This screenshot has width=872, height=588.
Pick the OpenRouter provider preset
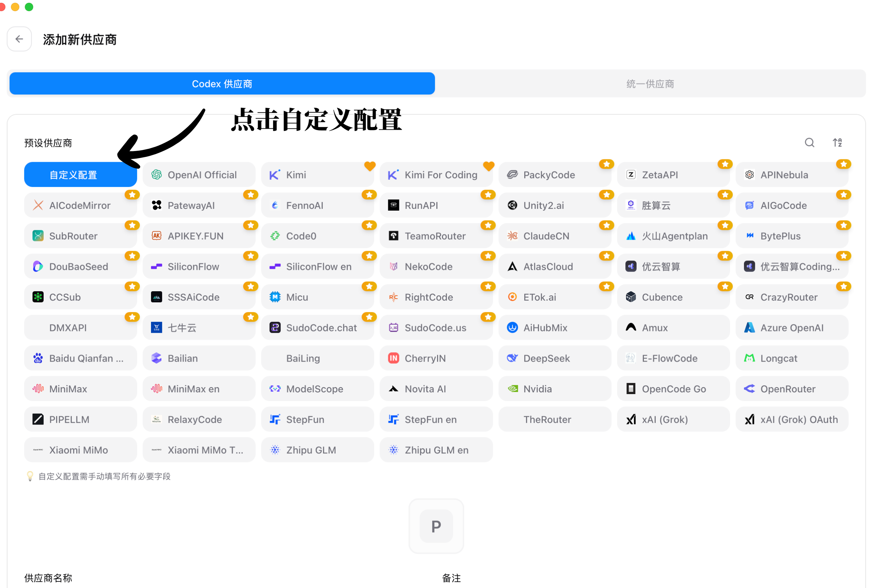pos(792,389)
